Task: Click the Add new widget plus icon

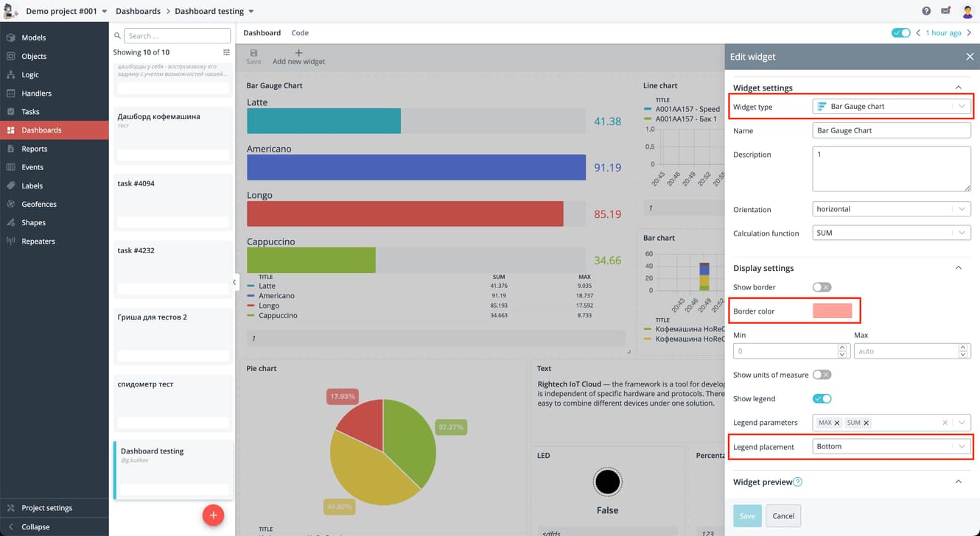Action: pyautogui.click(x=298, y=53)
